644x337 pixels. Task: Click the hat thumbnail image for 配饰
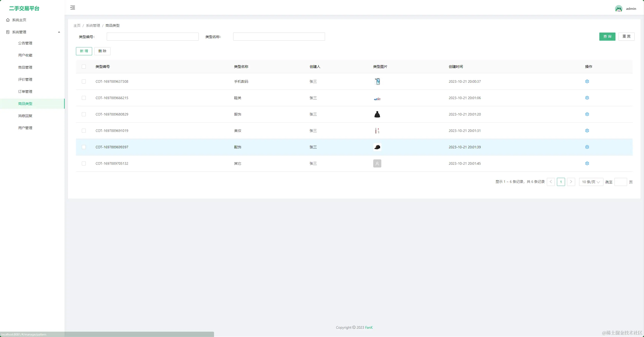(377, 147)
